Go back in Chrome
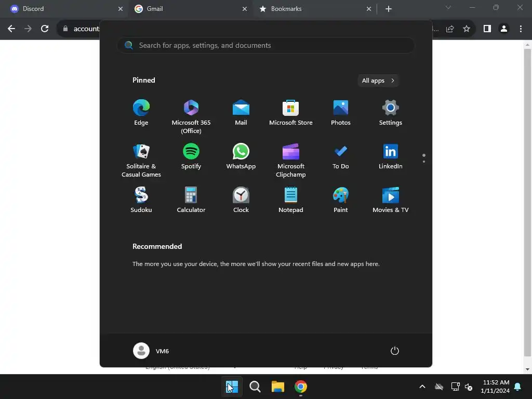 click(x=11, y=29)
